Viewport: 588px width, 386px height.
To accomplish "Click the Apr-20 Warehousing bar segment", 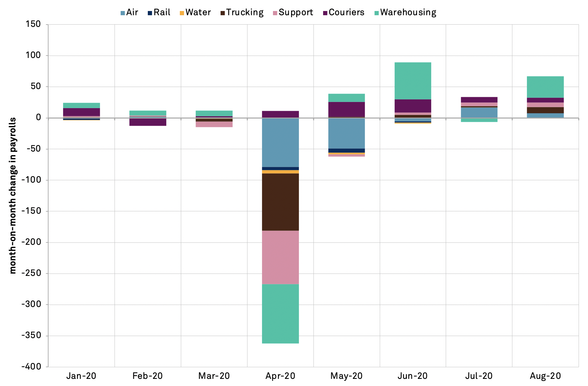I will [280, 313].
